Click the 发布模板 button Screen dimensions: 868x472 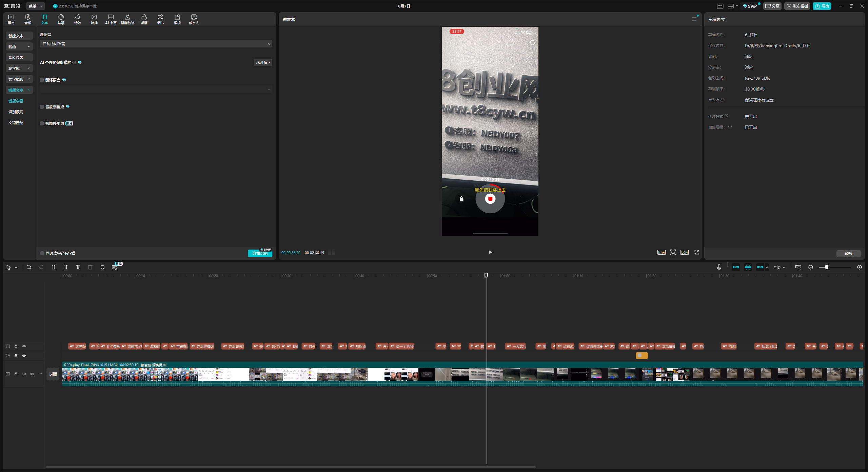point(797,6)
